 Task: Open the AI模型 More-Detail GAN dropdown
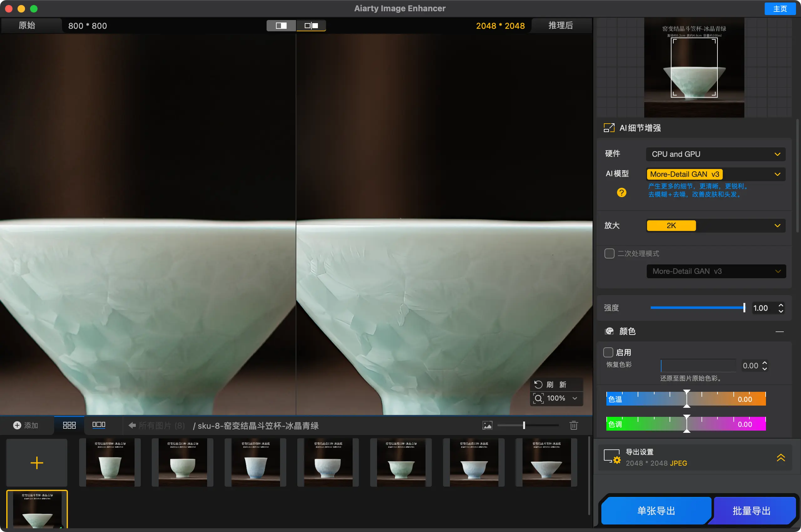pyautogui.click(x=716, y=174)
